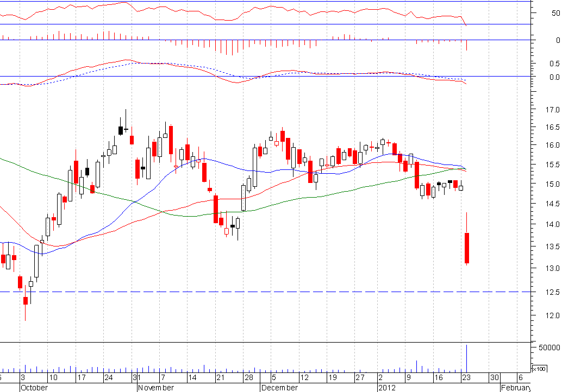Click the large red candle on January 23

point(467,248)
